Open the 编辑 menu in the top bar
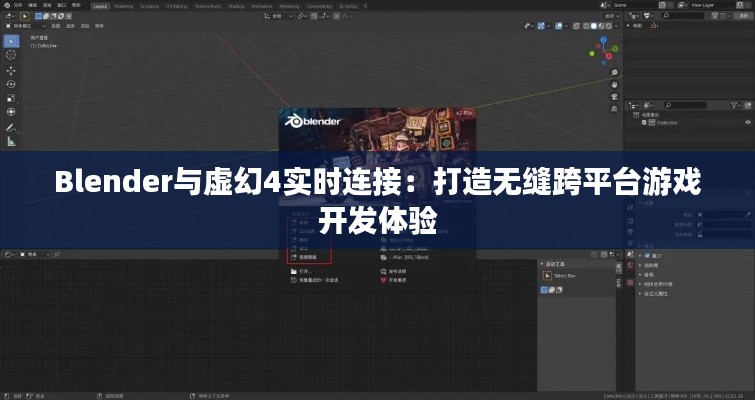 point(32,5)
